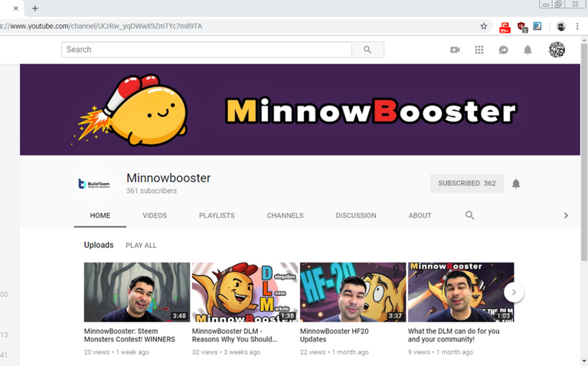Open the YouTube account avatar menu
The width and height of the screenshot is (588, 366).
(557, 50)
